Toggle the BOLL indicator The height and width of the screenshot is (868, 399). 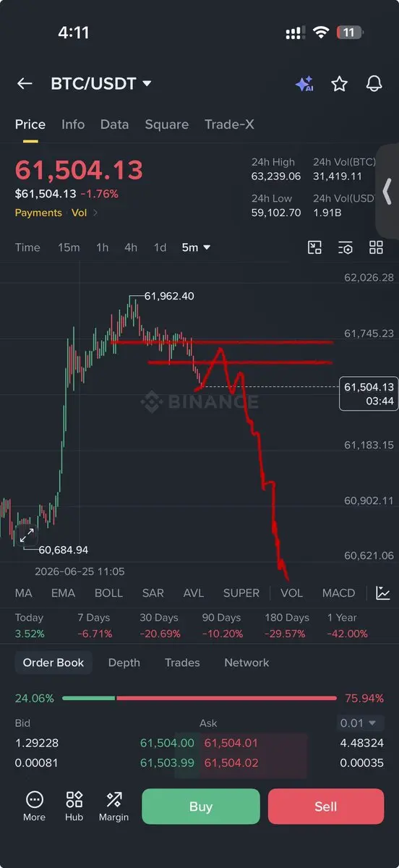(108, 593)
